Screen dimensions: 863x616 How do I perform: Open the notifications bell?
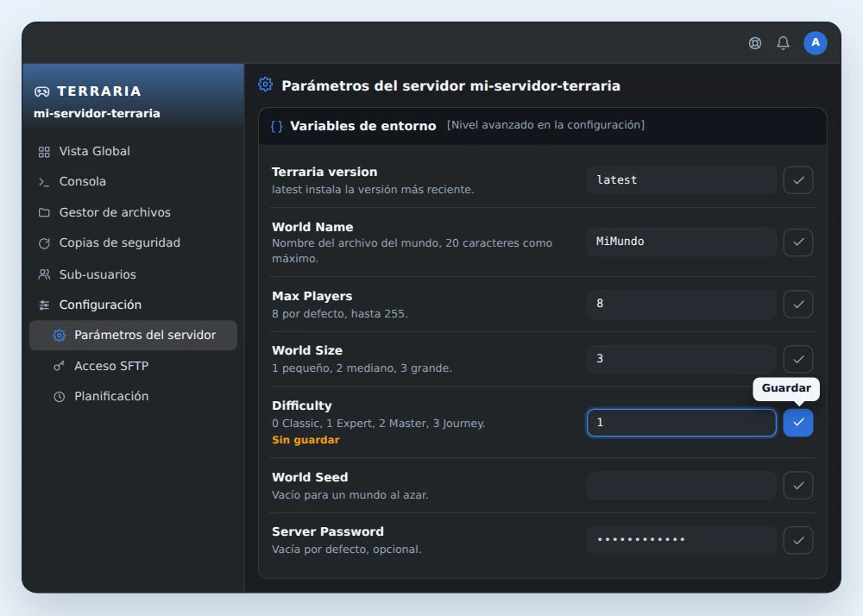tap(784, 43)
